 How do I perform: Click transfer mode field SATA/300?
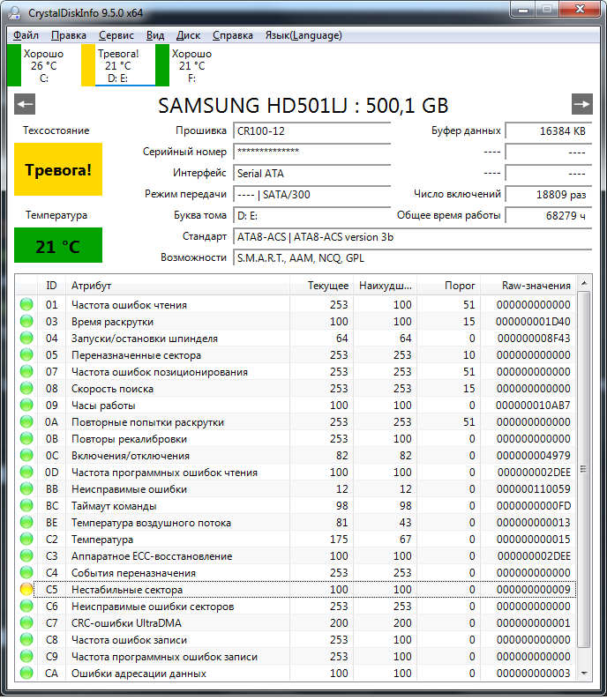311,194
